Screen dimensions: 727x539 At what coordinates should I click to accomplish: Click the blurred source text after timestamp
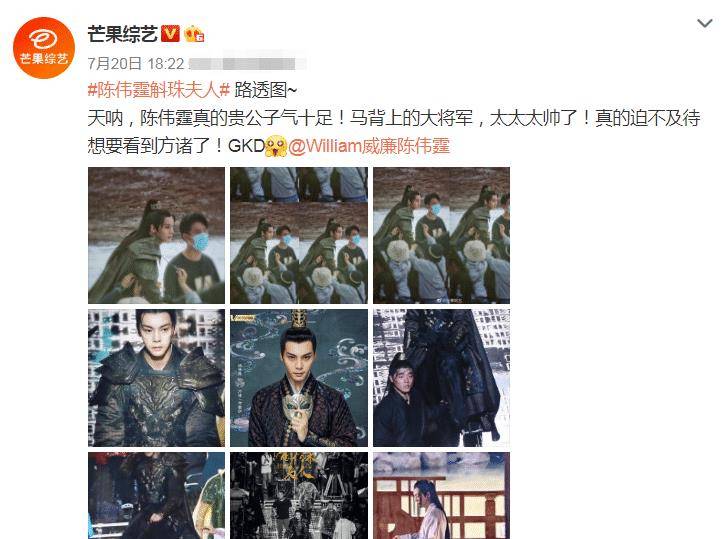(x=247, y=63)
